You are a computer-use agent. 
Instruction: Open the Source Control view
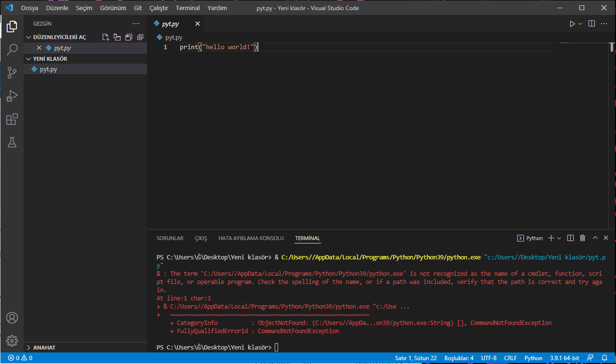[x=12, y=73]
